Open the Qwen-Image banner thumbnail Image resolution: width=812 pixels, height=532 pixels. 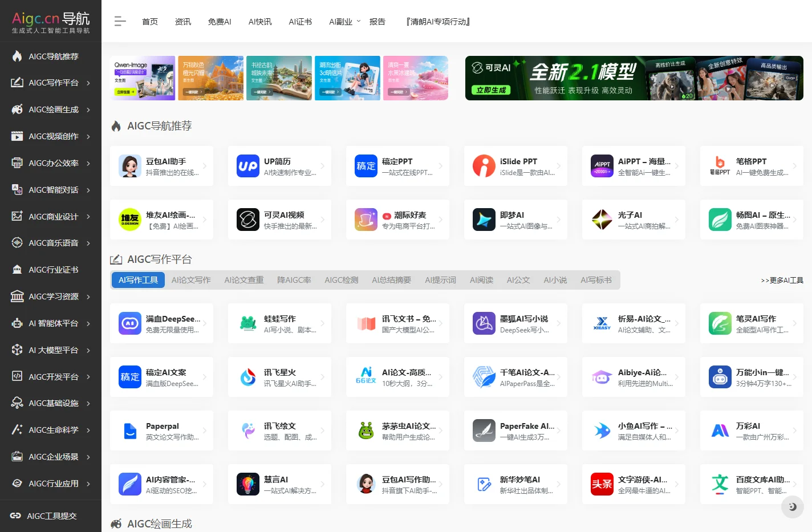click(x=143, y=78)
